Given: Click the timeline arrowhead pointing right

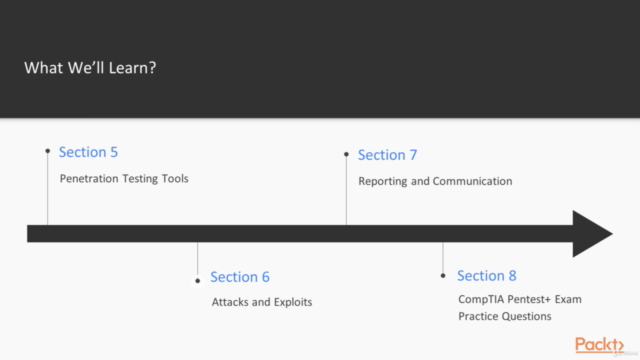Looking at the screenshot, I should [x=592, y=234].
